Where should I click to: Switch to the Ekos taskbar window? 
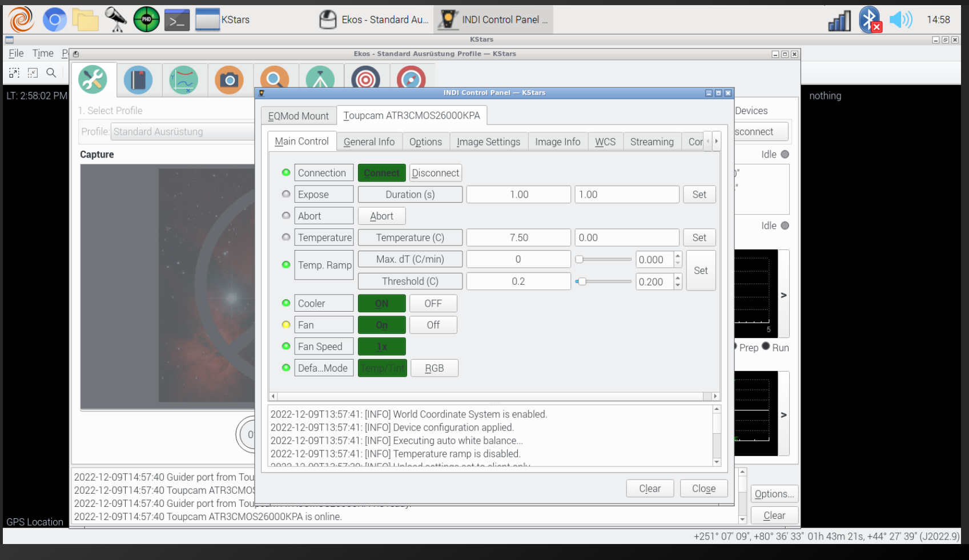pyautogui.click(x=373, y=20)
